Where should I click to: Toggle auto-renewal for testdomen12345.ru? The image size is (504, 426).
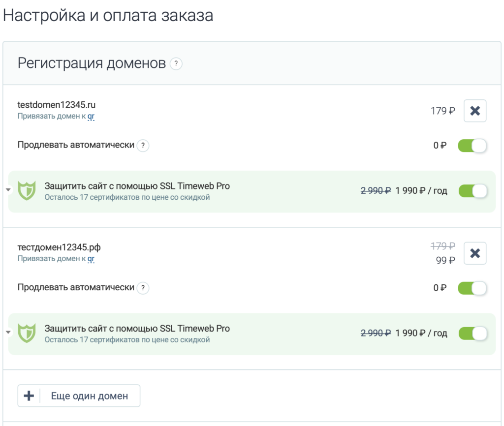(472, 146)
